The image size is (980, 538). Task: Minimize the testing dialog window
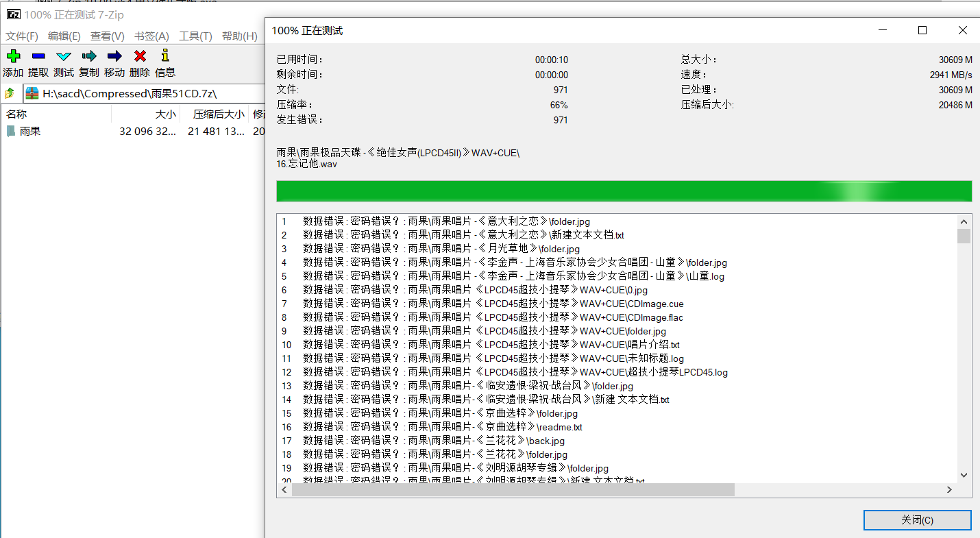click(x=883, y=30)
